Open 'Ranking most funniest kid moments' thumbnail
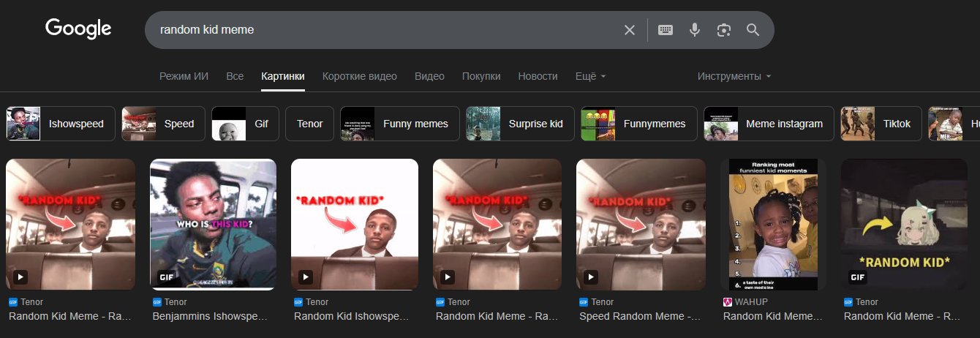This screenshot has height=338, width=980. tap(773, 225)
